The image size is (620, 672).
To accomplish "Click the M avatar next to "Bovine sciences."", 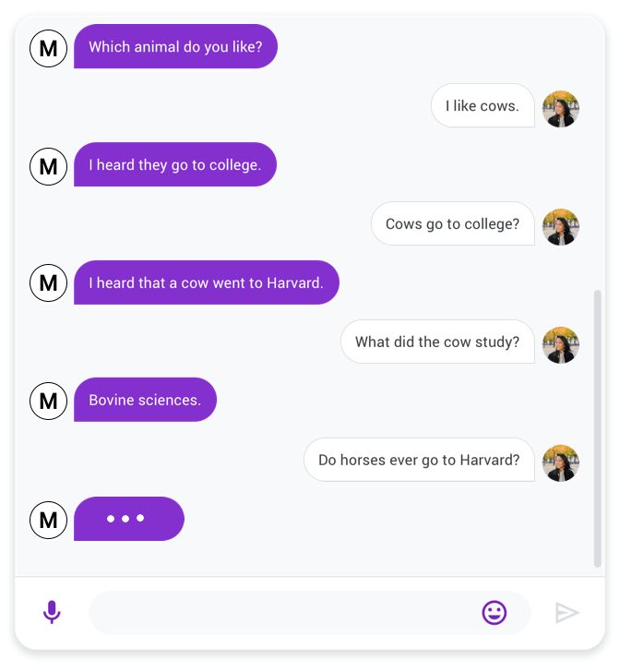I will coord(49,401).
